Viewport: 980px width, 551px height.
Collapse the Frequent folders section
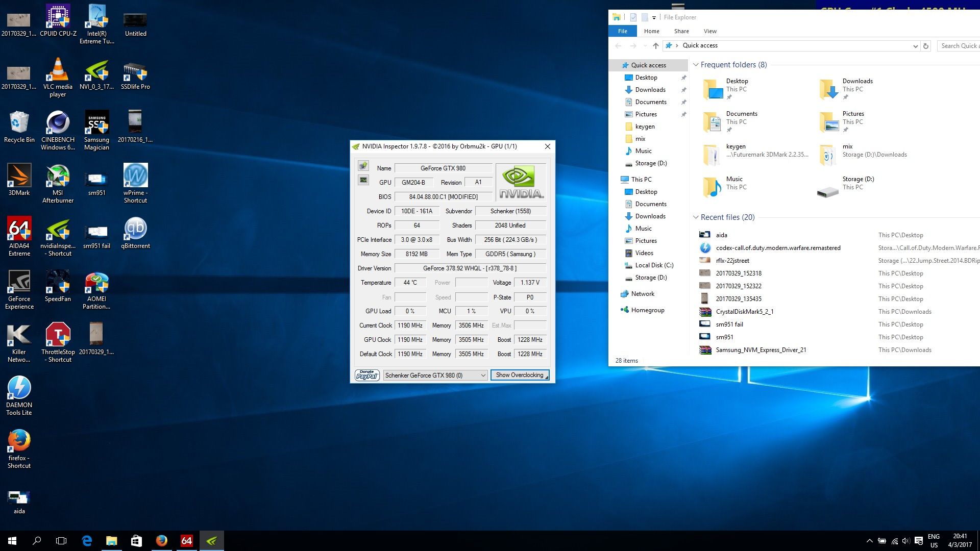[x=696, y=65]
